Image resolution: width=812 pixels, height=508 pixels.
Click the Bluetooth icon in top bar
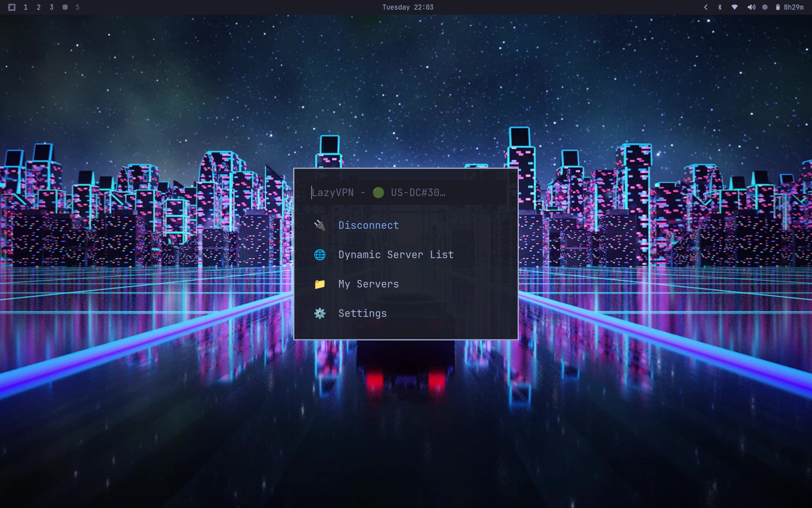[720, 7]
